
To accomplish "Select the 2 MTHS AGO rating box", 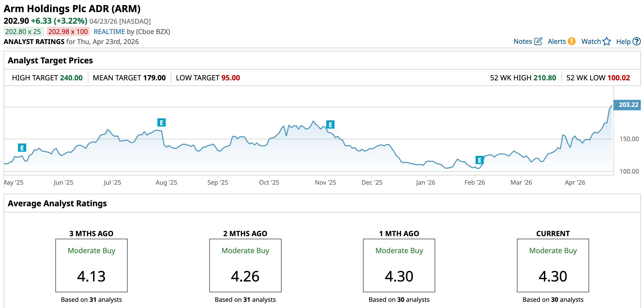I will point(245,265).
